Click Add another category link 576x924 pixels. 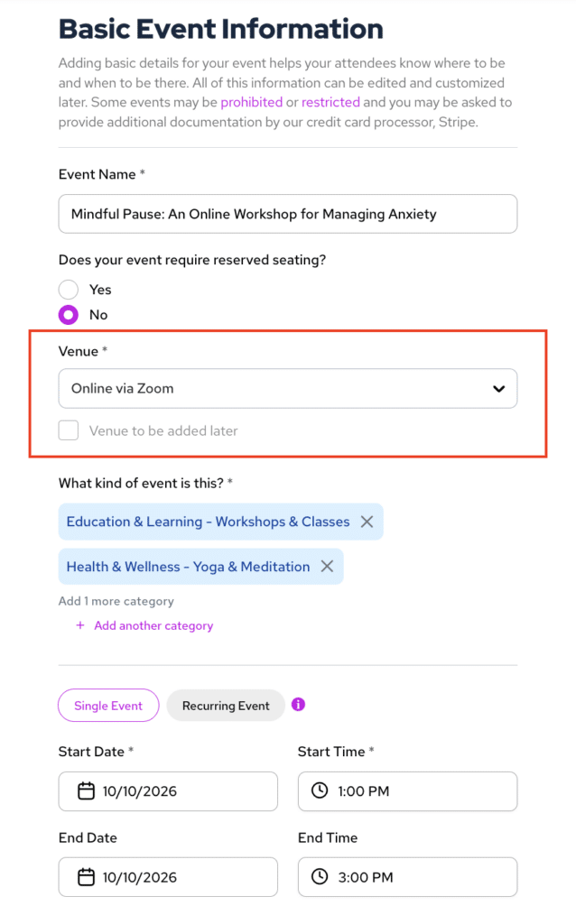[153, 626]
